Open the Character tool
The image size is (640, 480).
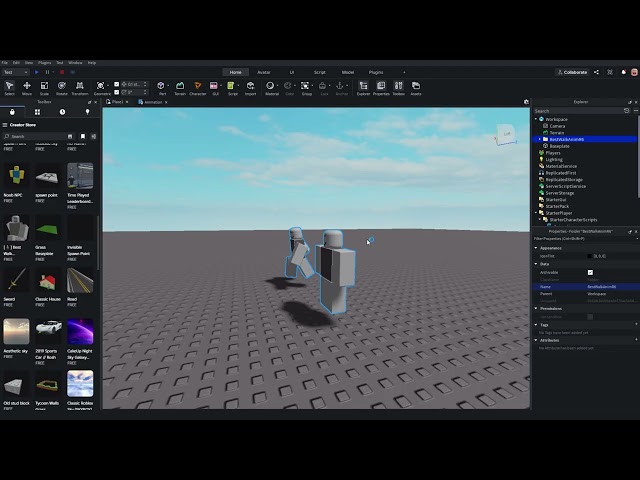point(198,88)
